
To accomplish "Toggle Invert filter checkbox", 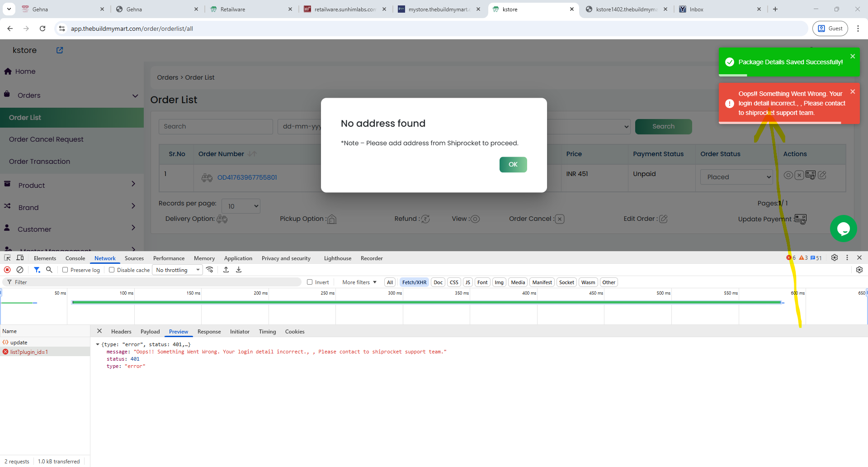I will coord(310,282).
